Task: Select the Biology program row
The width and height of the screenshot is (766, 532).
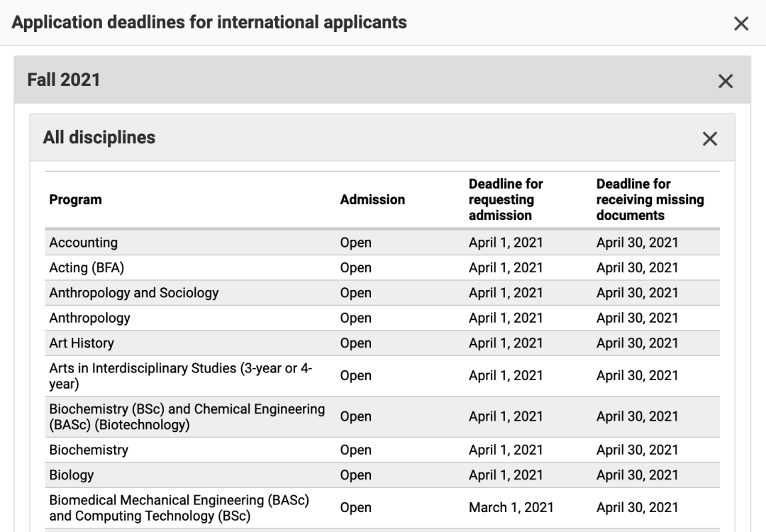Action: tap(72, 475)
